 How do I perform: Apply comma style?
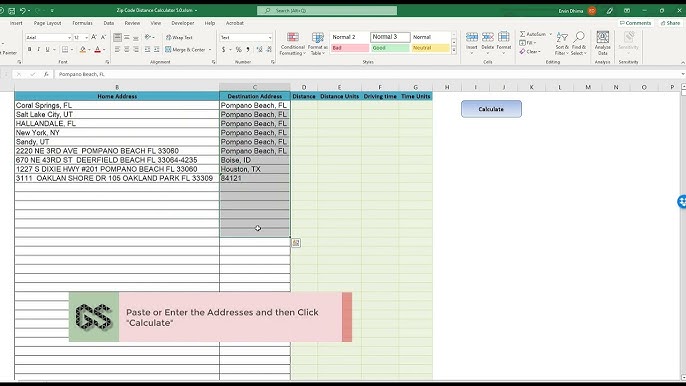(x=248, y=49)
